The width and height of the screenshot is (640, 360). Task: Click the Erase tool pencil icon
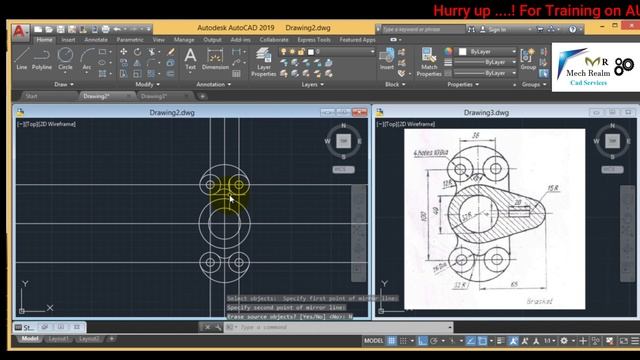pyautogui.click(x=171, y=52)
